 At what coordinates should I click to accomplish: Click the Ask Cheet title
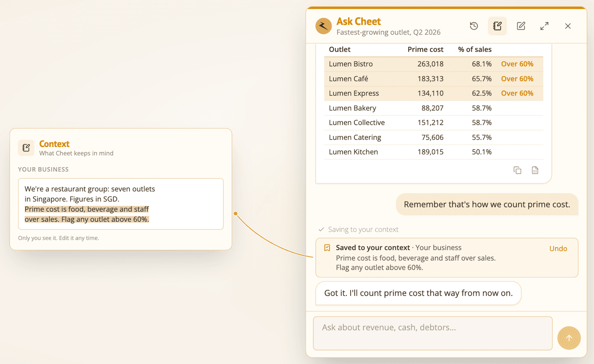358,21
